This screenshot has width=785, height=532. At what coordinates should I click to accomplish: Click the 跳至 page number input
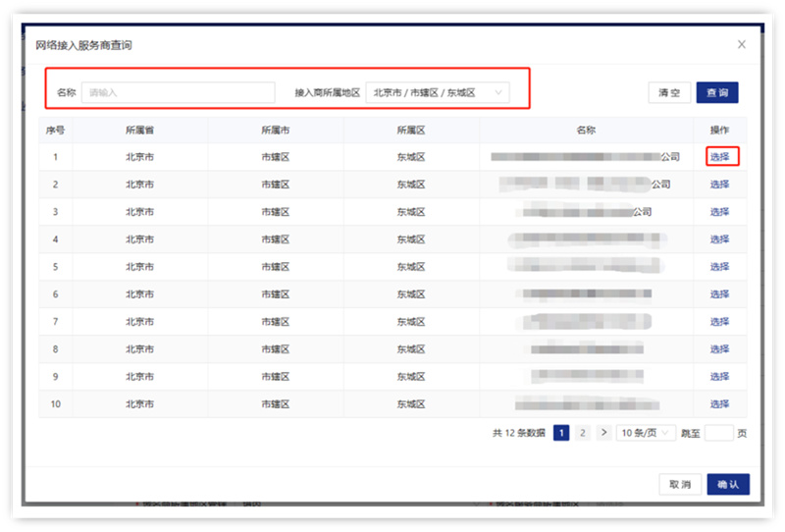click(x=718, y=433)
